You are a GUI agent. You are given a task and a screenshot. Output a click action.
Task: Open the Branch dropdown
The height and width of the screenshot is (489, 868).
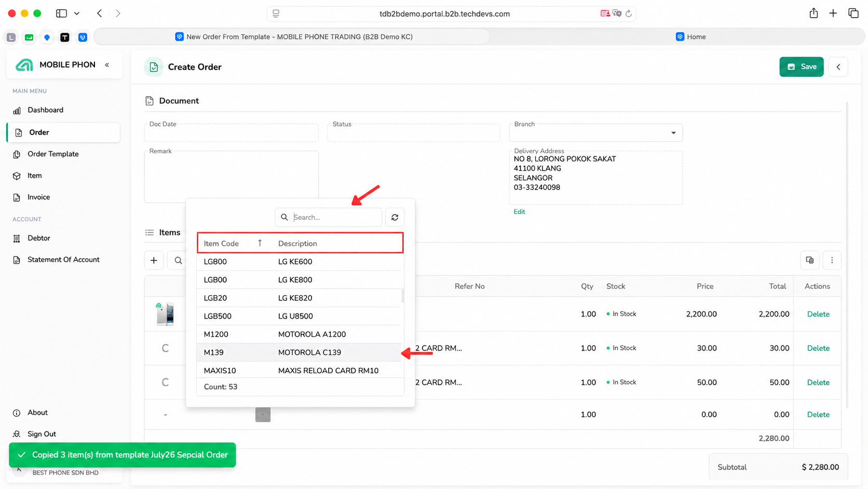(595, 133)
